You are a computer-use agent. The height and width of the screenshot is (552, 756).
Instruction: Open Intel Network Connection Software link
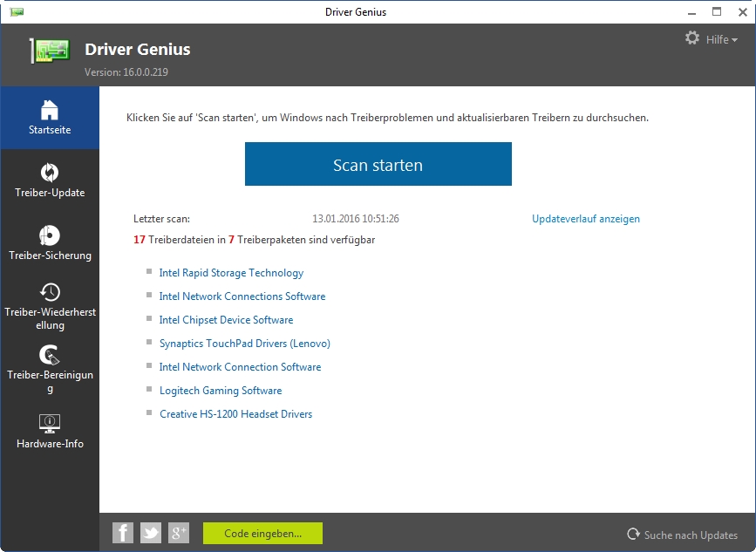(240, 367)
